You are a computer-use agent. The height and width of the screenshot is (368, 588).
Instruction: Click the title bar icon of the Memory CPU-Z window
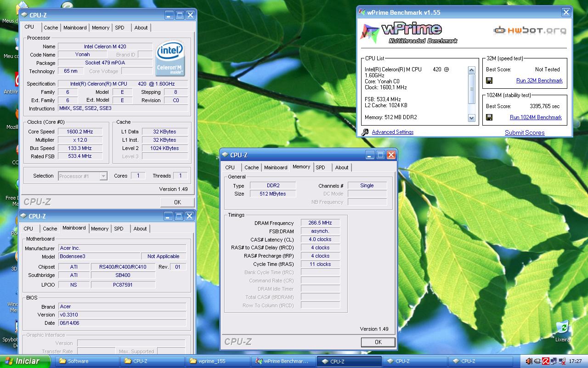coord(225,155)
